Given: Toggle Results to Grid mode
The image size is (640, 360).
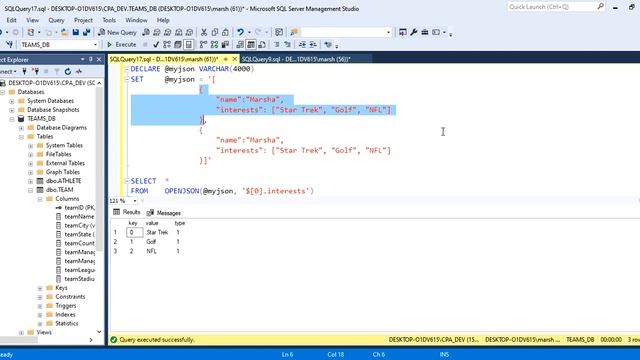Looking at the screenshot, I should tap(251, 44).
